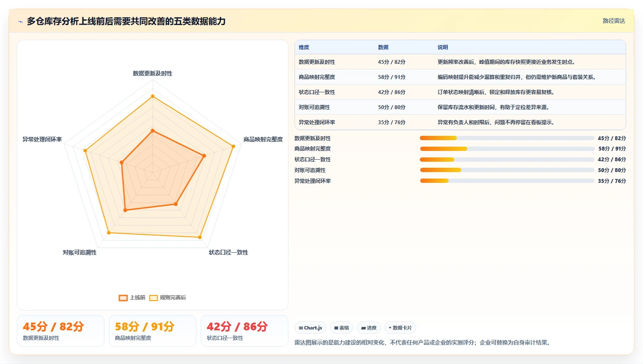Viewport: 643px width, 364px height.
Task: Click the 维度 column header
Action: point(304,47)
